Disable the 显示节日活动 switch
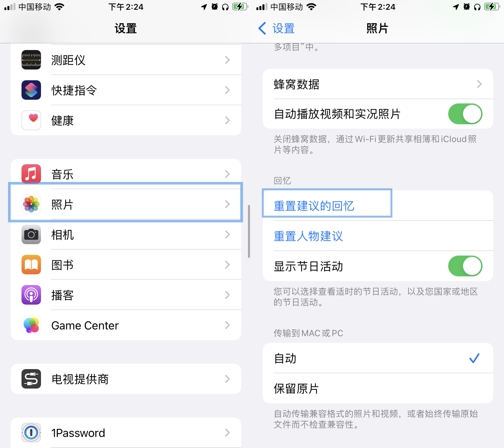Screen dimensions: 504x448 [x=465, y=266]
